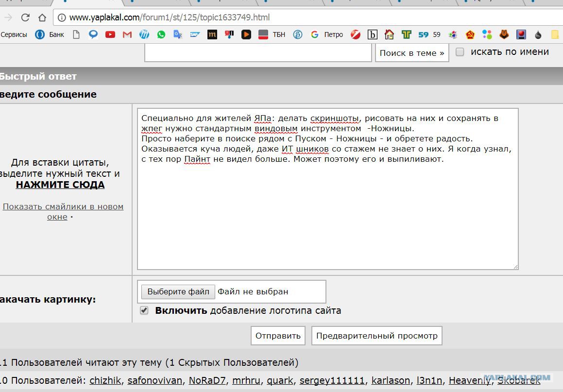Image resolution: width=563 pixels, height=392 pixels.
Task: Open the Gmail bookmark
Action: pyautogui.click(x=127, y=34)
